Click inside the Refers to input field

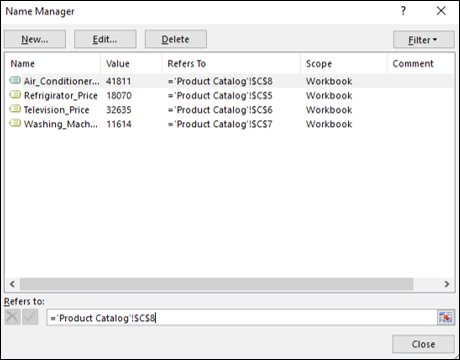click(242, 318)
